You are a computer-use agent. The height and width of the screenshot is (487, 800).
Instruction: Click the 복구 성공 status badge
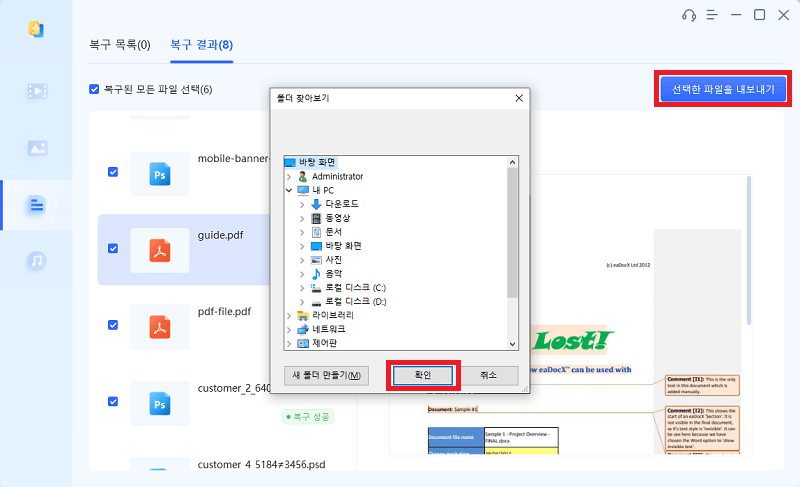click(308, 417)
